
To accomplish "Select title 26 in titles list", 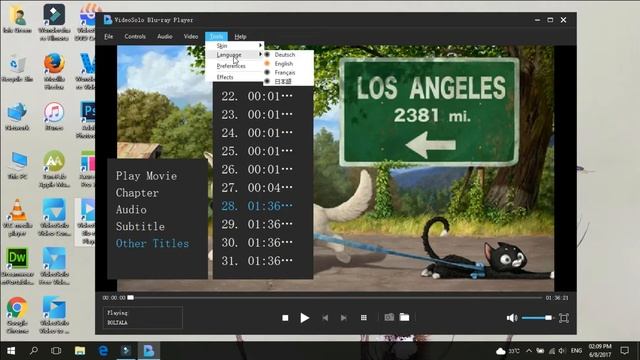I will click(x=257, y=169).
